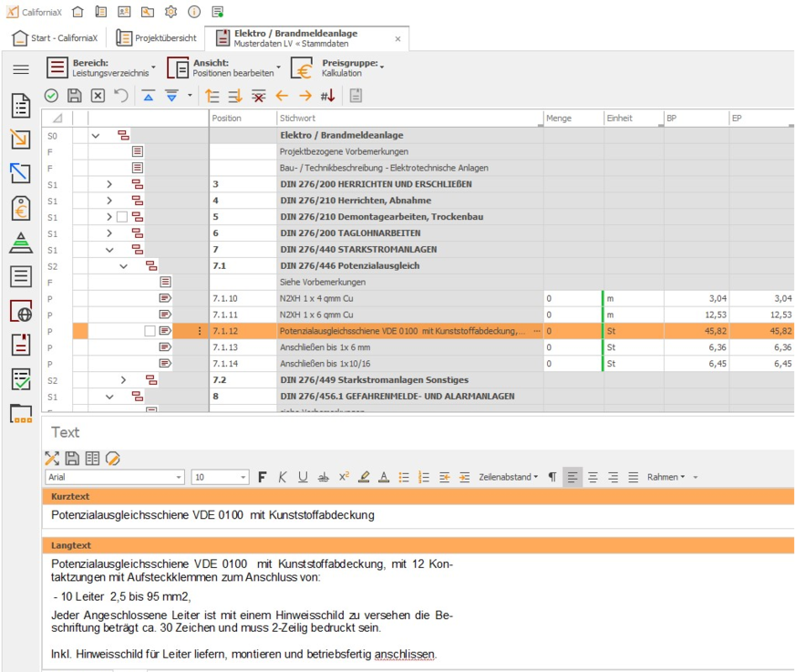Screen dimensions: 795x672
Task: Click the undo arrow in the toolbar
Action: pyautogui.click(x=121, y=96)
